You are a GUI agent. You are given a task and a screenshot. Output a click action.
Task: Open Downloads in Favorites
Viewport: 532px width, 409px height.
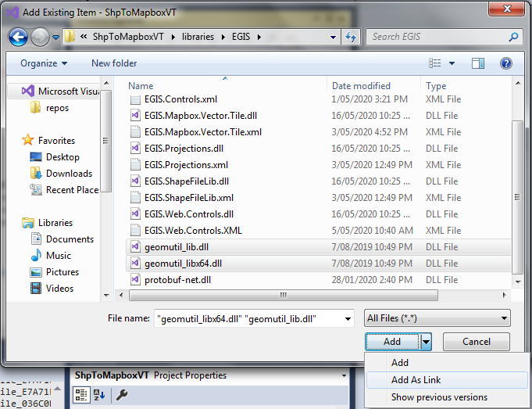(61, 174)
